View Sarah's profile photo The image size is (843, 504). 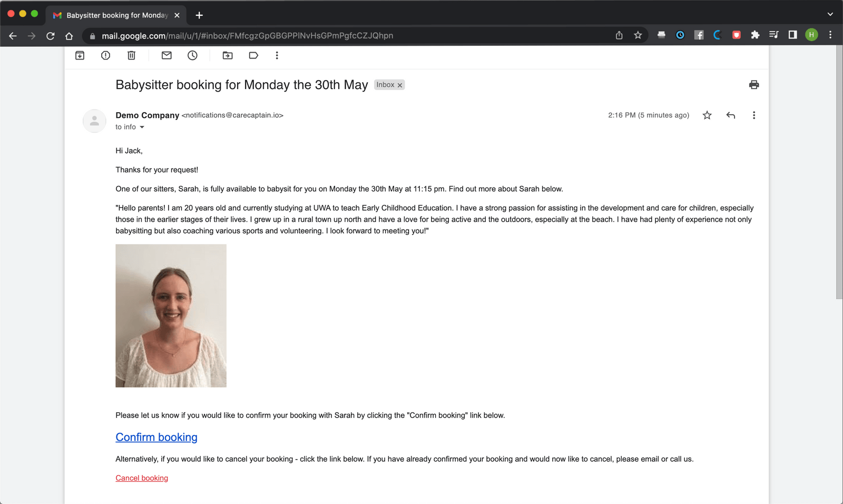(x=171, y=315)
